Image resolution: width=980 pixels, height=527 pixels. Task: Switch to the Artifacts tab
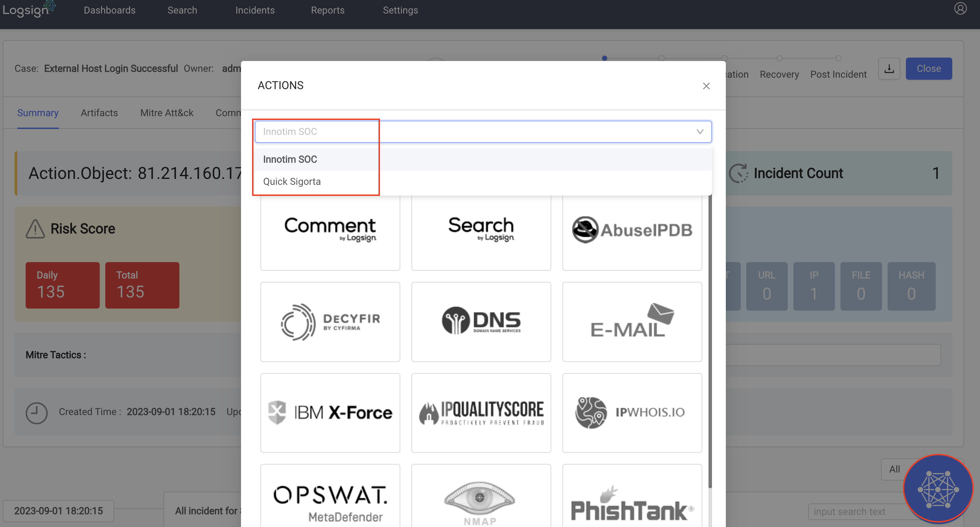click(99, 113)
